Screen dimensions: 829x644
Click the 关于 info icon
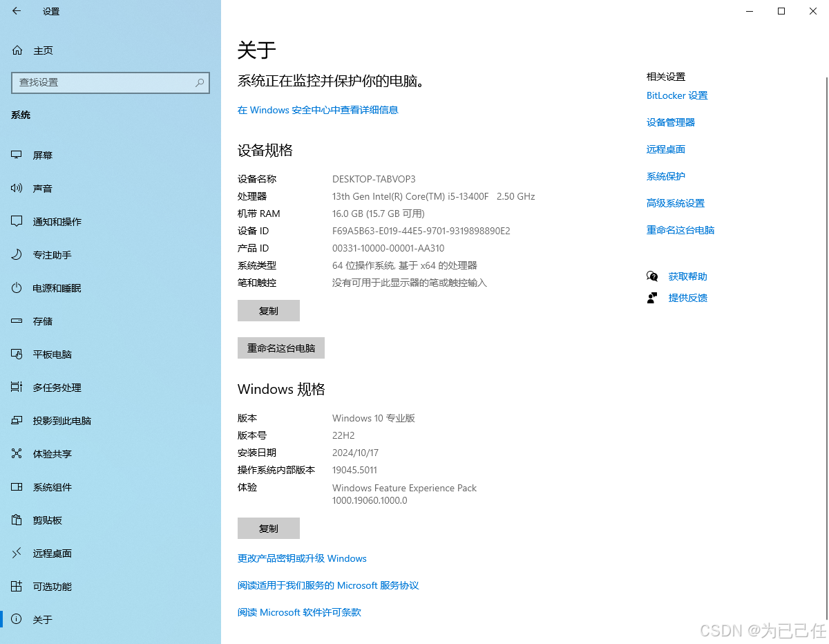pyautogui.click(x=17, y=619)
